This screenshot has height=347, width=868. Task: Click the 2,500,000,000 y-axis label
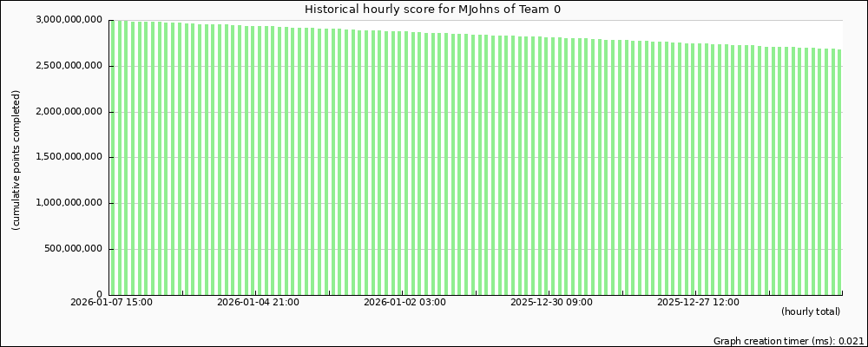tap(70, 66)
